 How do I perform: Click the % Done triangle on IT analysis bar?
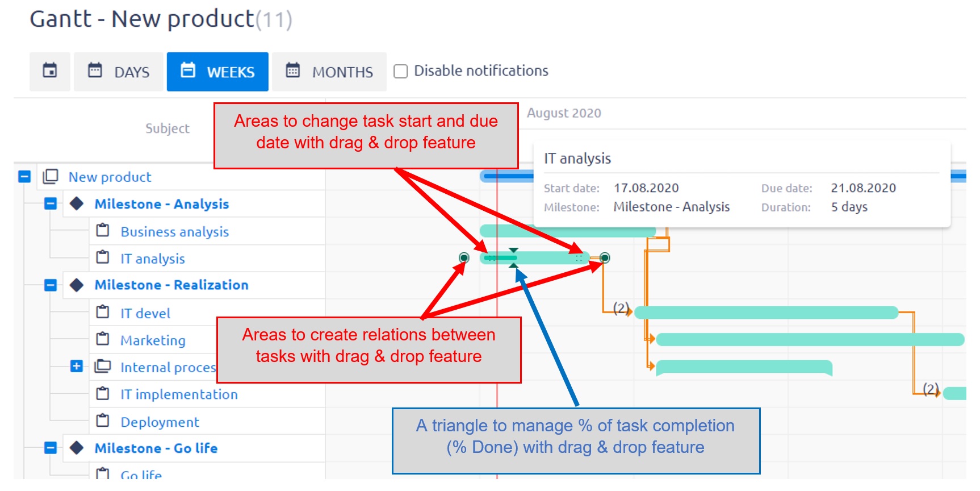tap(513, 265)
